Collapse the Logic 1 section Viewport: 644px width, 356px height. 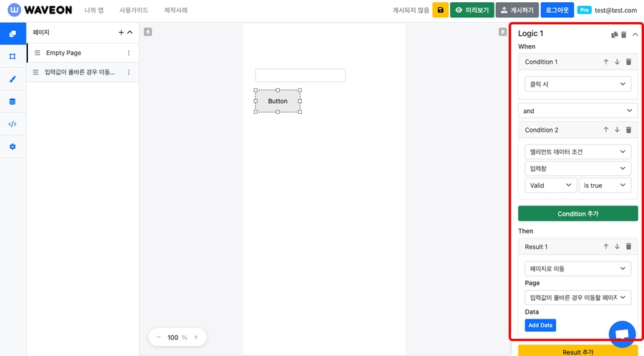point(635,34)
